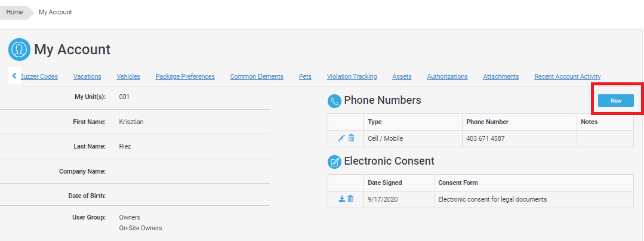Click the Phone Numbers section icon
Image resolution: width=644 pixels, height=241 pixels.
point(334,101)
